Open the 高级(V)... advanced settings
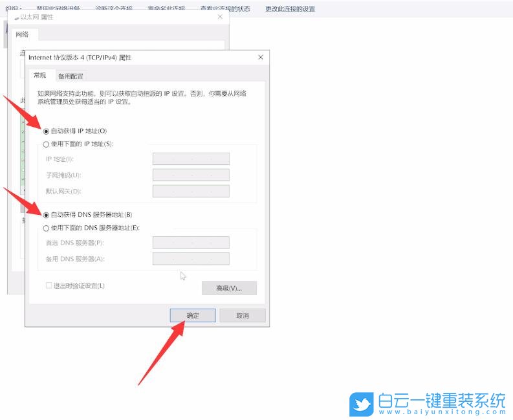 pos(229,288)
